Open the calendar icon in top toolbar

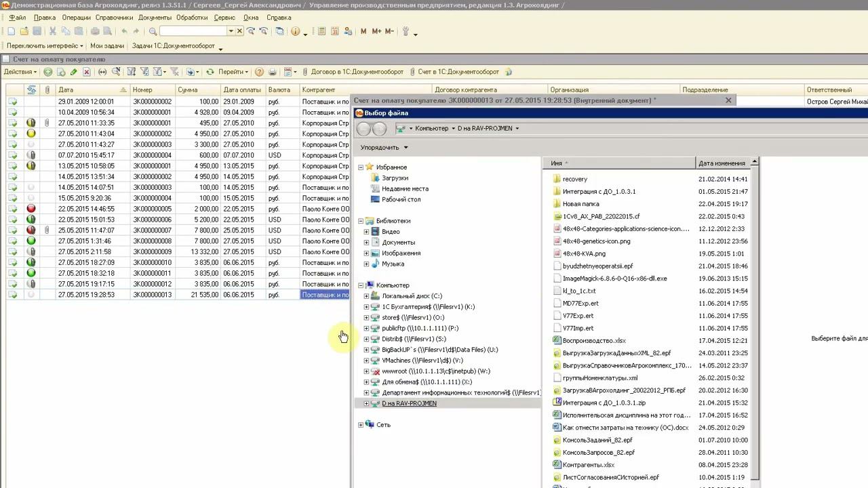(x=334, y=31)
